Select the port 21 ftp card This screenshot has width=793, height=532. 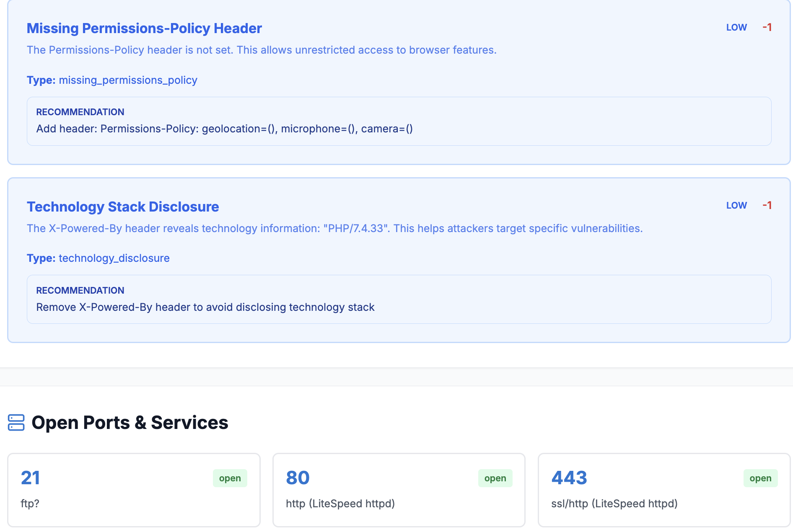(133, 489)
